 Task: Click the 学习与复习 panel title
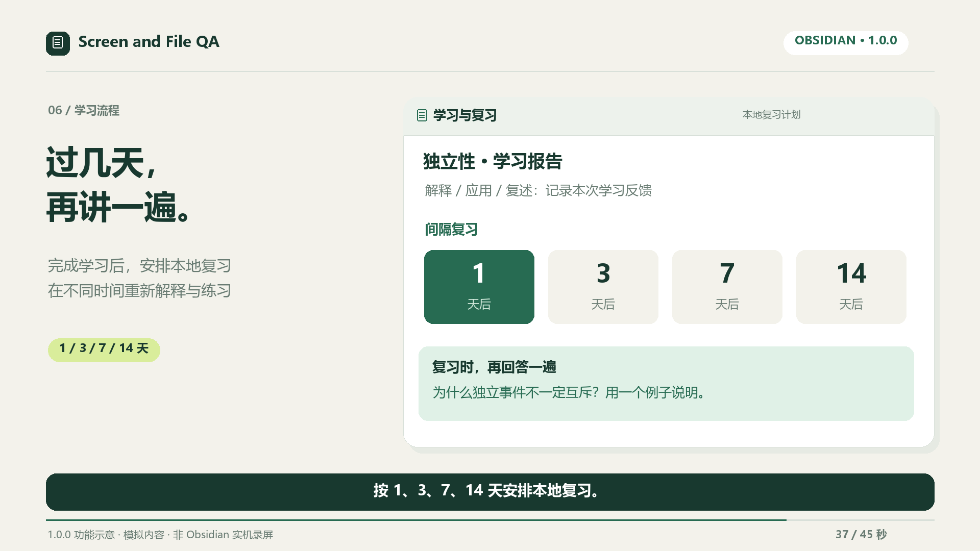pos(465,115)
